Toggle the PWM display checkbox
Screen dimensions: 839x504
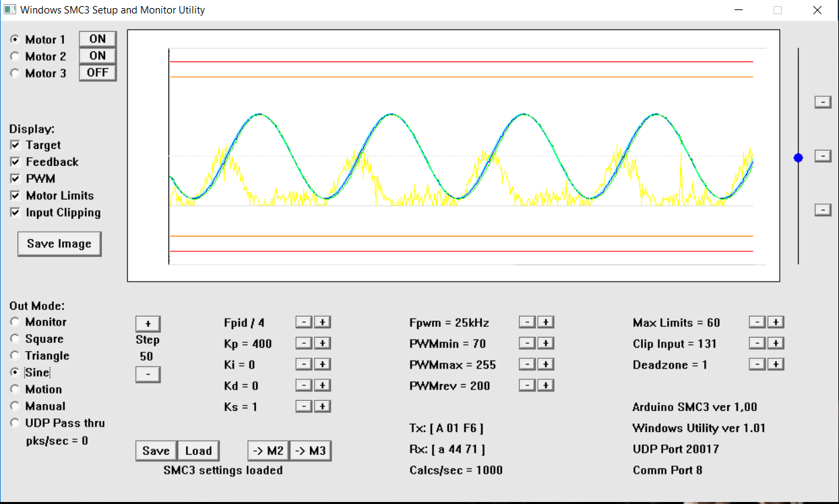click(15, 179)
